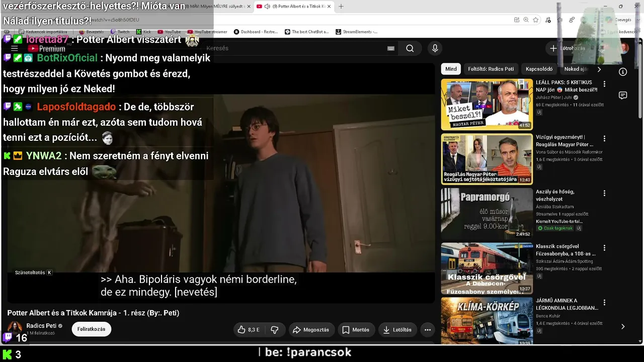
Task: Select the Kapcsolódó filter chip
Action: (539, 69)
